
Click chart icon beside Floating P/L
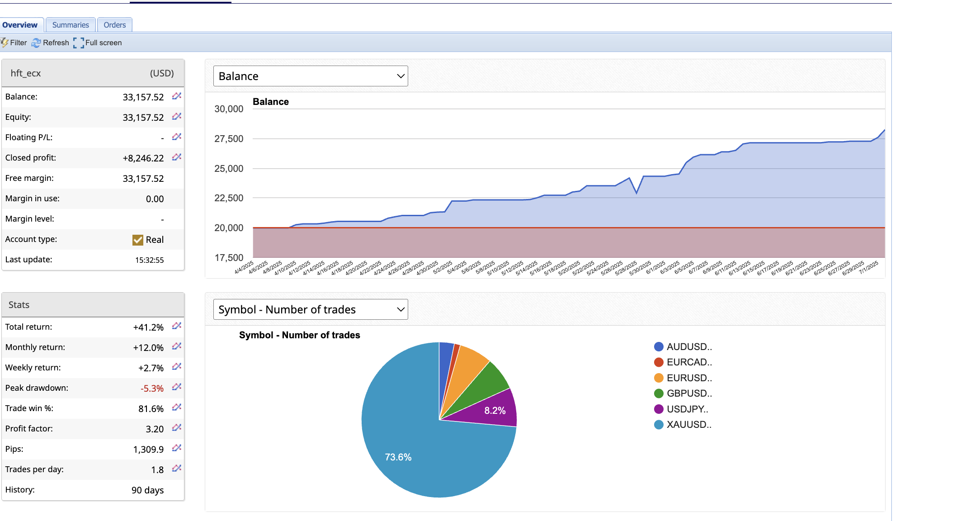[x=177, y=137]
